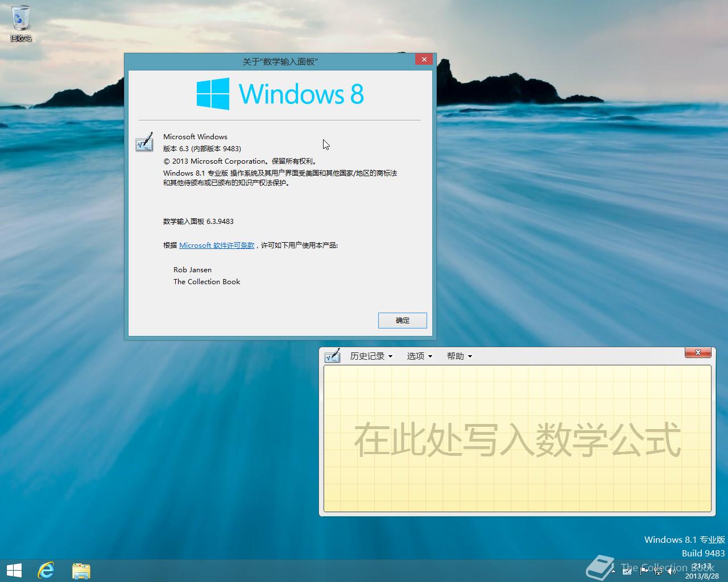Open the Microsoft 软件许可条款 link
Viewport: 728px width, 582px height.
[x=217, y=246]
